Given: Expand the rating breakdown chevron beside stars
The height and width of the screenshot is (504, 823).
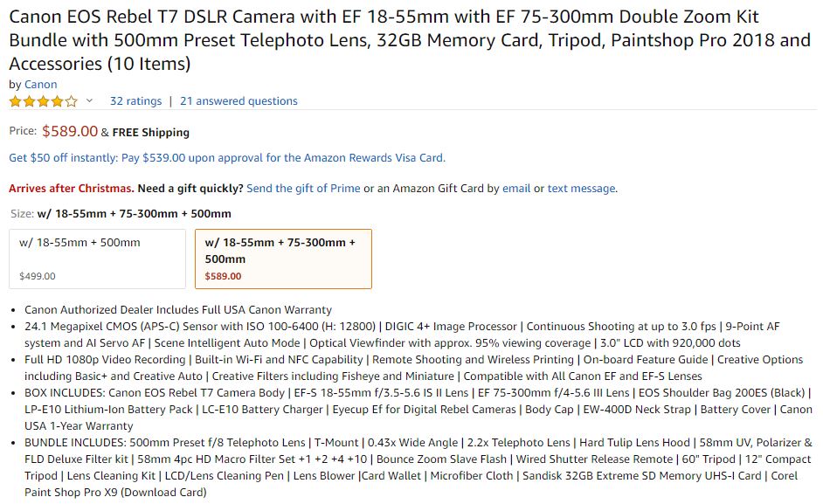Looking at the screenshot, I should pos(89,101).
